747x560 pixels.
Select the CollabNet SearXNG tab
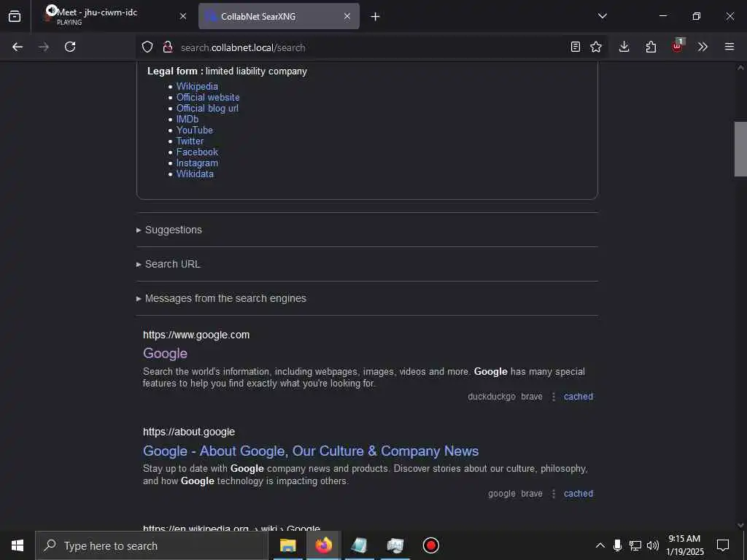[279, 16]
